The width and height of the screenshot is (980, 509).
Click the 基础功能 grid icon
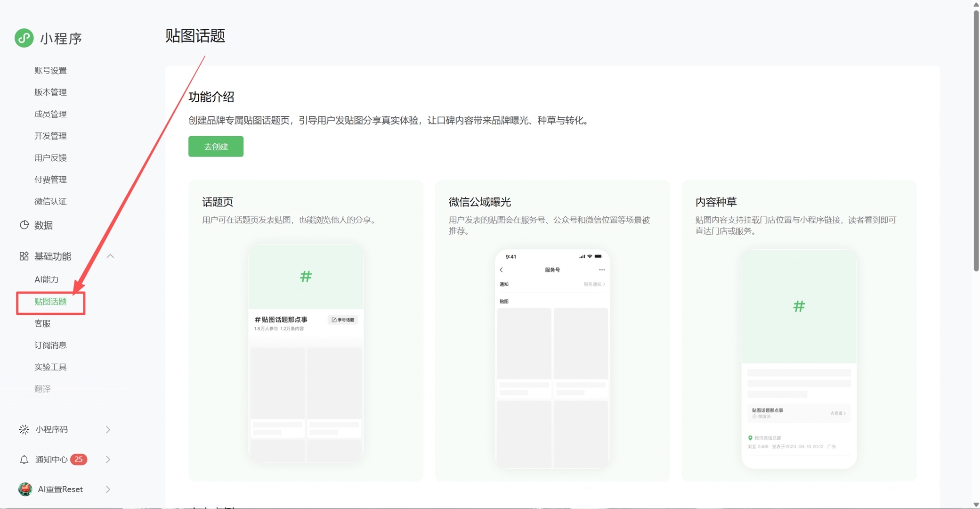(24, 256)
